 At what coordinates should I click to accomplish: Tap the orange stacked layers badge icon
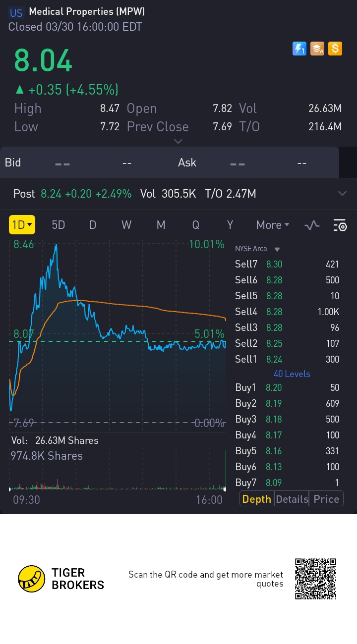tap(317, 49)
